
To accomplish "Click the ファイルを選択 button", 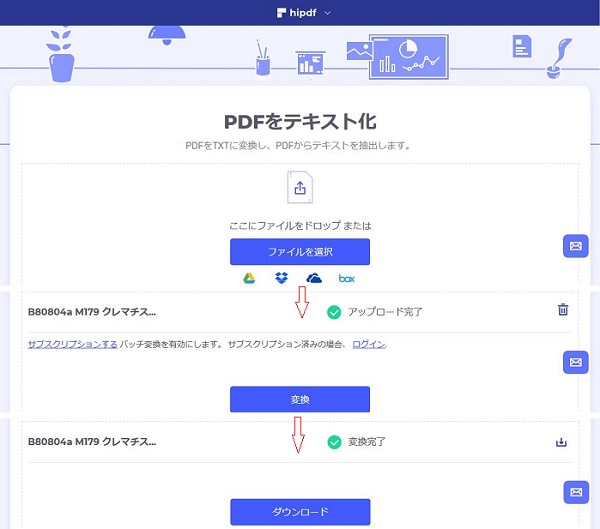I will [300, 252].
